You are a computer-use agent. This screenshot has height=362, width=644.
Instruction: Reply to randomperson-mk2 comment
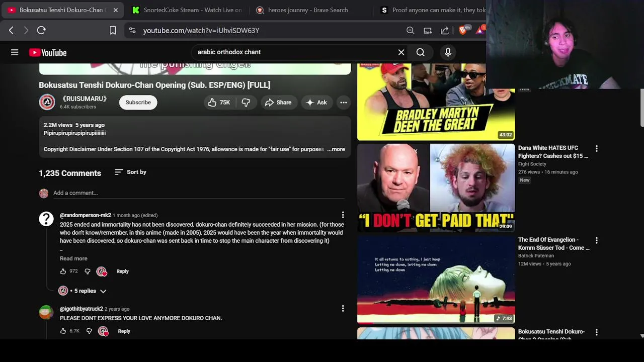[122, 271]
